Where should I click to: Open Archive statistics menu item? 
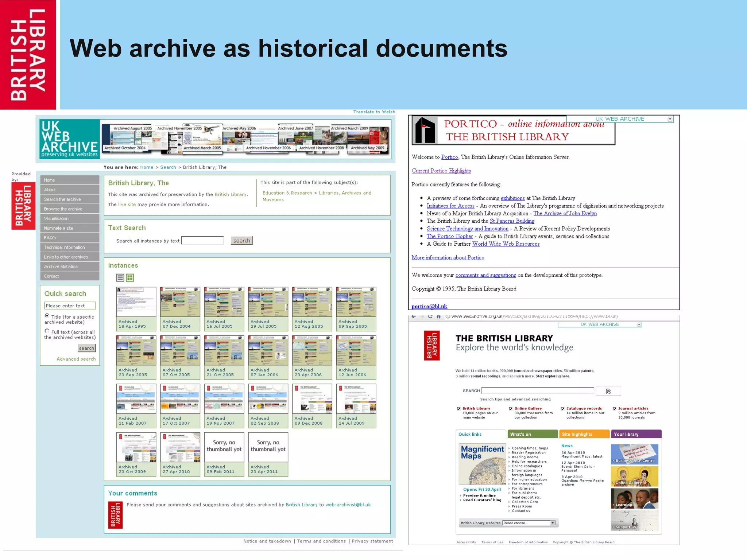(x=70, y=267)
